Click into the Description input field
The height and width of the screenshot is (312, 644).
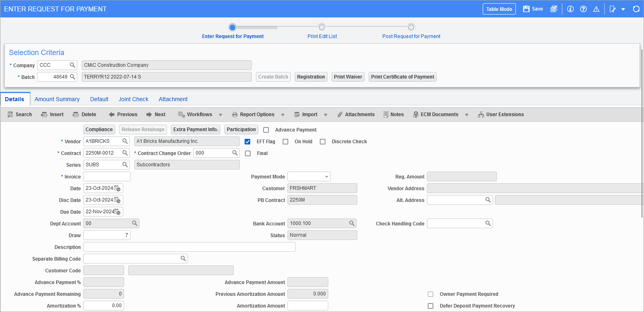point(189,247)
